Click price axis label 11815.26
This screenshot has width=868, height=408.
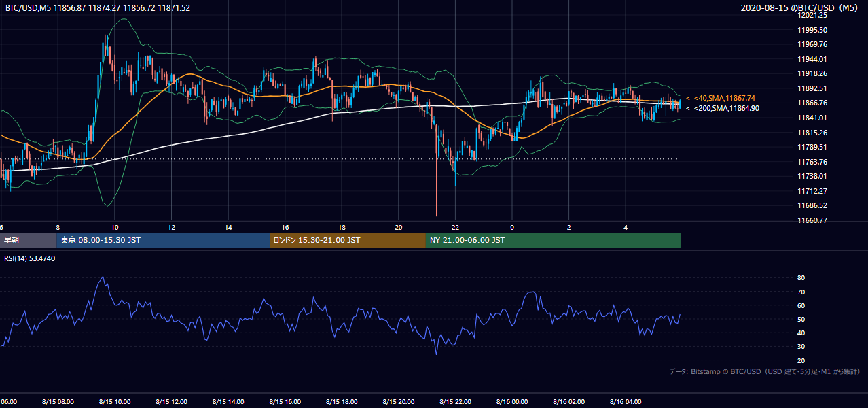813,133
